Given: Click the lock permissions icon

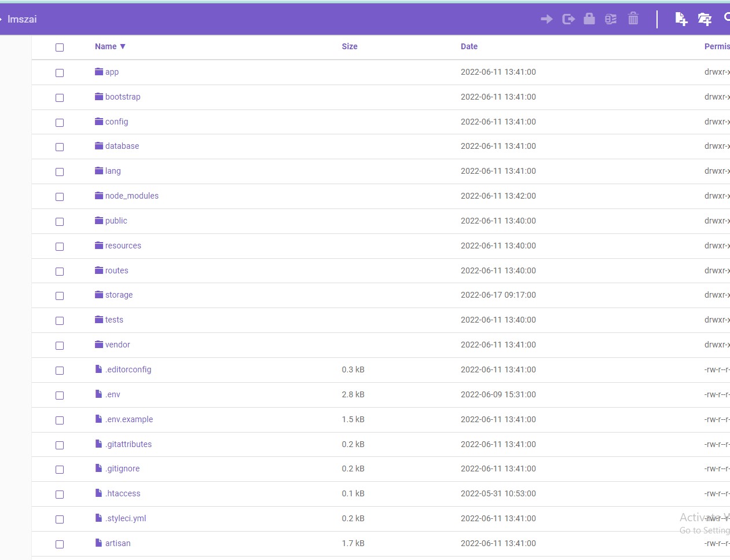Looking at the screenshot, I should point(589,19).
